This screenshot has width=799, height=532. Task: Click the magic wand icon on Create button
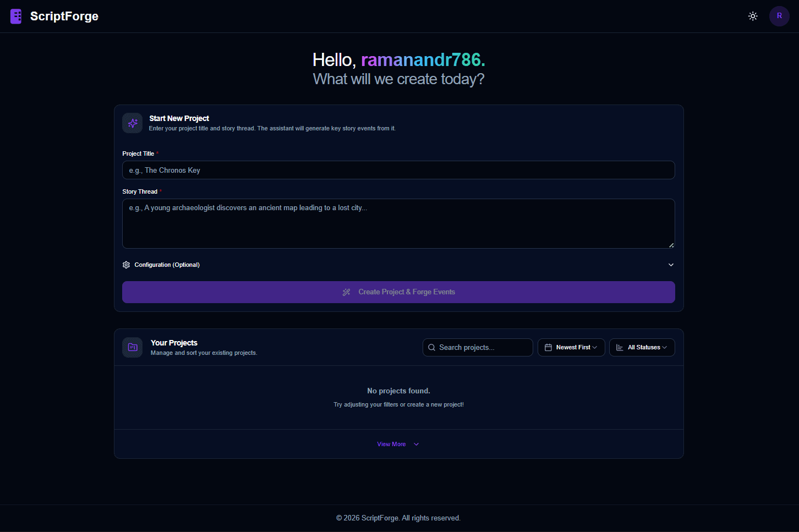(x=346, y=292)
